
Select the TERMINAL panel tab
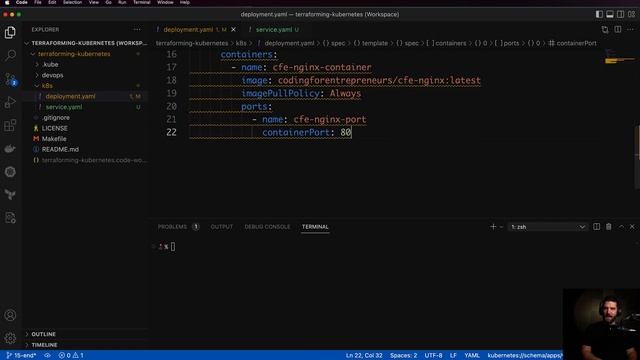315,227
